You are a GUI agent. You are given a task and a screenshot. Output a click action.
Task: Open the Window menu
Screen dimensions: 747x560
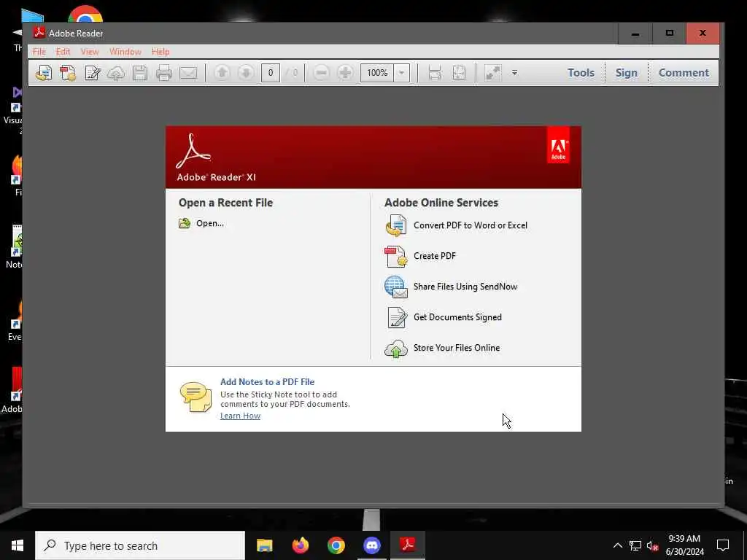(x=125, y=52)
